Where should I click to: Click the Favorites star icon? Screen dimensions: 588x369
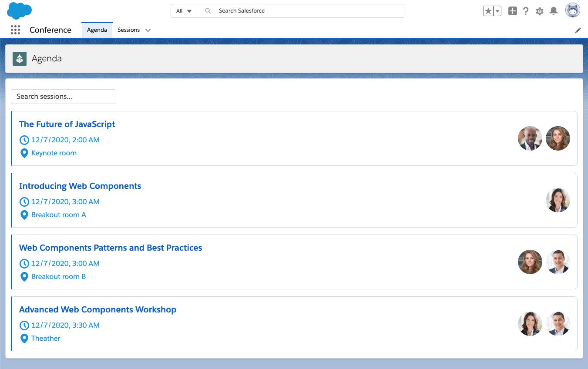488,11
